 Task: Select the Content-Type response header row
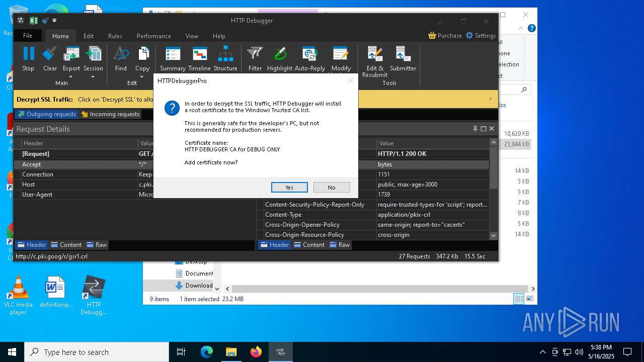pyautogui.click(x=373, y=215)
